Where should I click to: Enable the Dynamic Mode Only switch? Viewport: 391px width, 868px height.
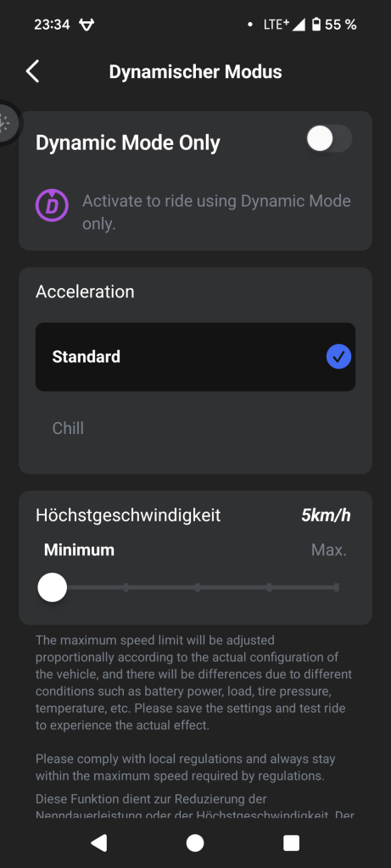click(x=330, y=138)
